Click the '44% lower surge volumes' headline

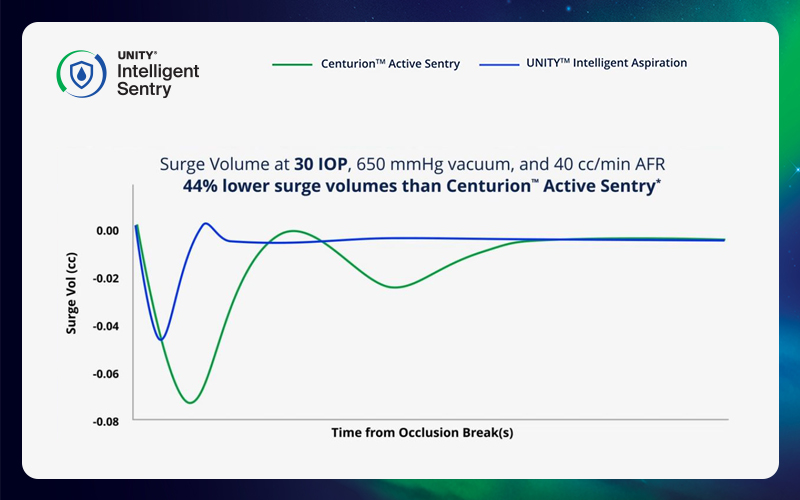(421, 186)
